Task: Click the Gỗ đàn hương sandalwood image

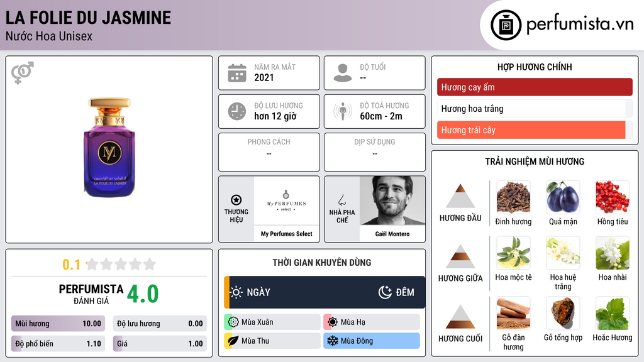Action: [513, 313]
